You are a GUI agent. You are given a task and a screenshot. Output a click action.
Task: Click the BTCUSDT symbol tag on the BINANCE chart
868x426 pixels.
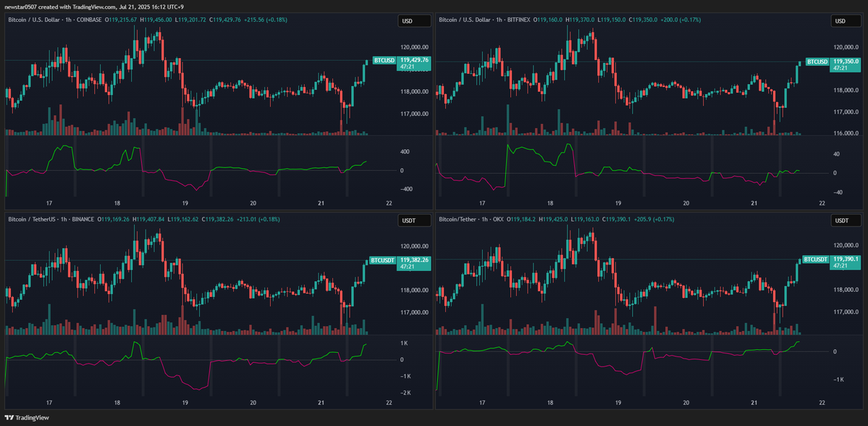382,260
